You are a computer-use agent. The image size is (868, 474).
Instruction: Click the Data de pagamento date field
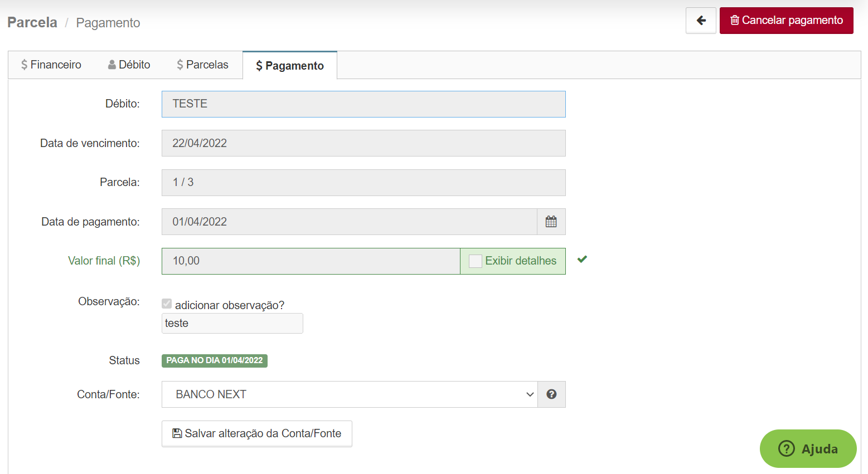pyautogui.click(x=350, y=222)
